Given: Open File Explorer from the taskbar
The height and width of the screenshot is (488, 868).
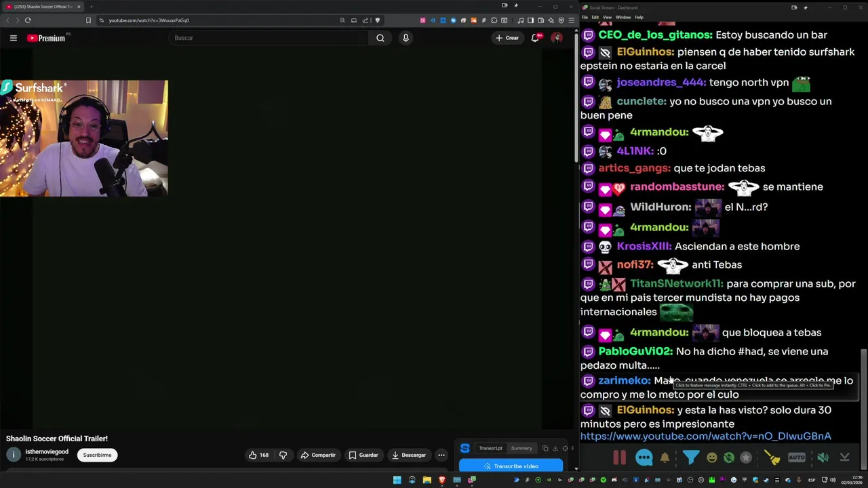Looking at the screenshot, I should point(427,480).
